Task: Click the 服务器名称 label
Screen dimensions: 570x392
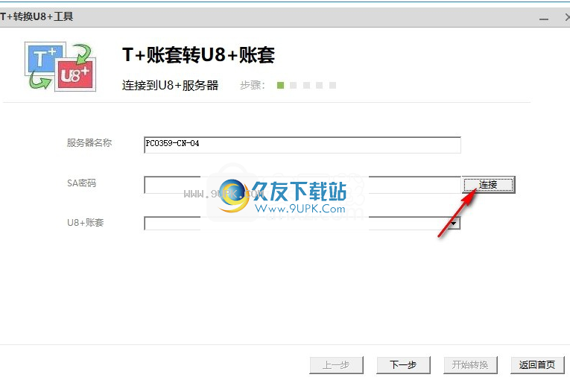Action: click(x=89, y=143)
